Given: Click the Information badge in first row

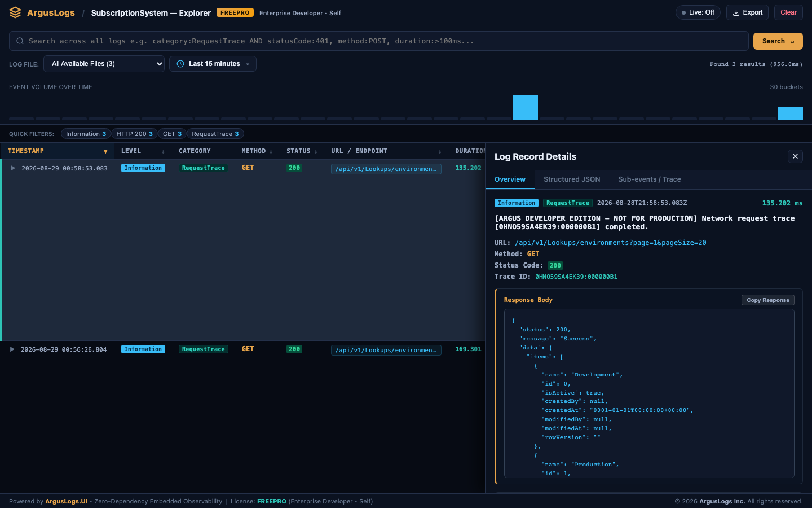Looking at the screenshot, I should click(143, 168).
